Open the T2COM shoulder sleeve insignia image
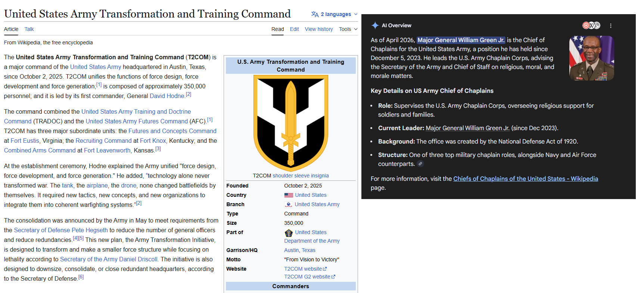 [x=291, y=123]
